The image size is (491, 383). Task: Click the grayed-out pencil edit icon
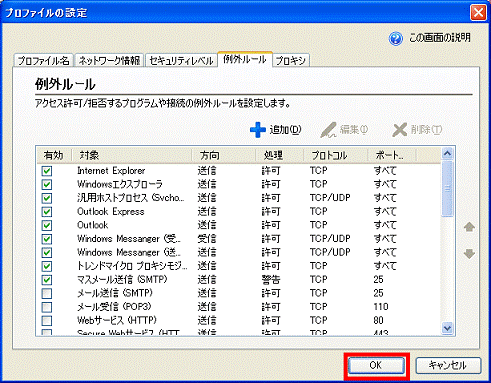click(328, 130)
